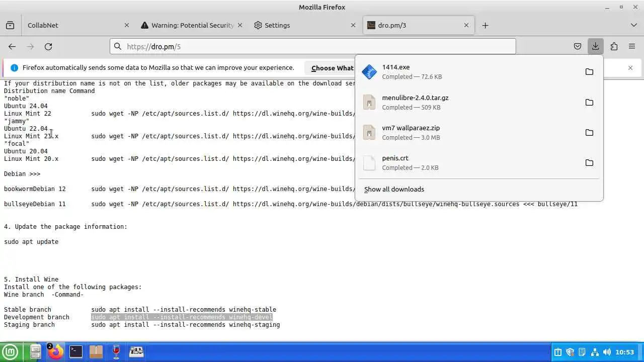The width and height of the screenshot is (644, 362).
Task: Open the vm7 wallparaez.zip download
Action: point(468,132)
